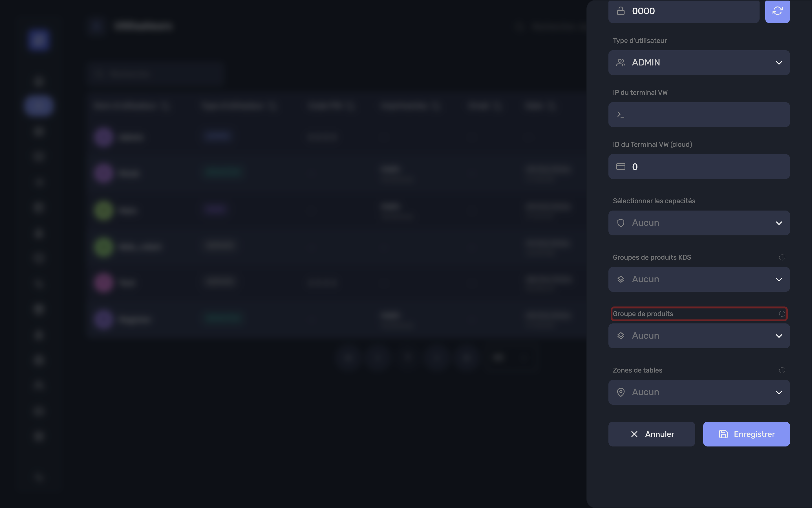Viewport: 812px width, 508px height.
Task: Open the Groupes de produits KDS dropdown
Action: click(x=699, y=279)
